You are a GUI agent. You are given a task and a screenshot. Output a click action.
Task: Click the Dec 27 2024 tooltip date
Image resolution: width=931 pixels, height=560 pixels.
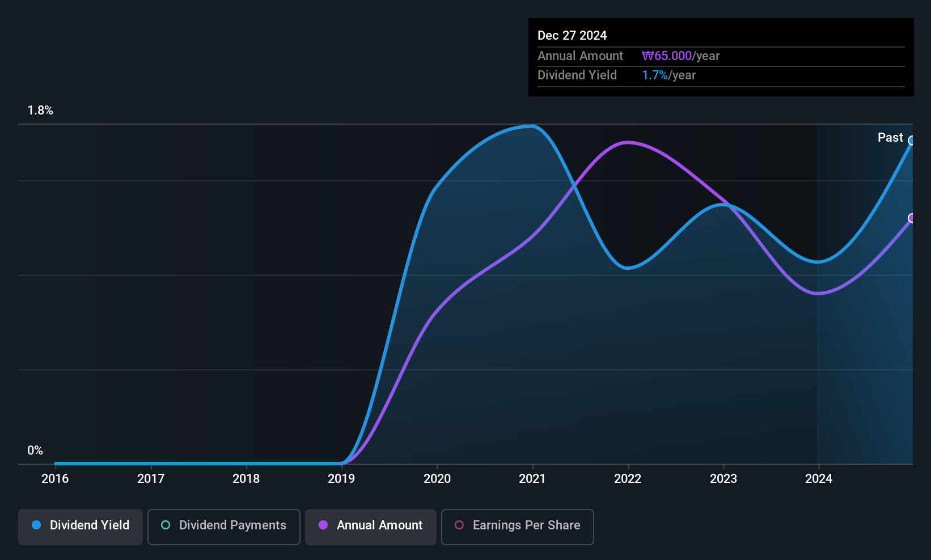click(x=572, y=36)
